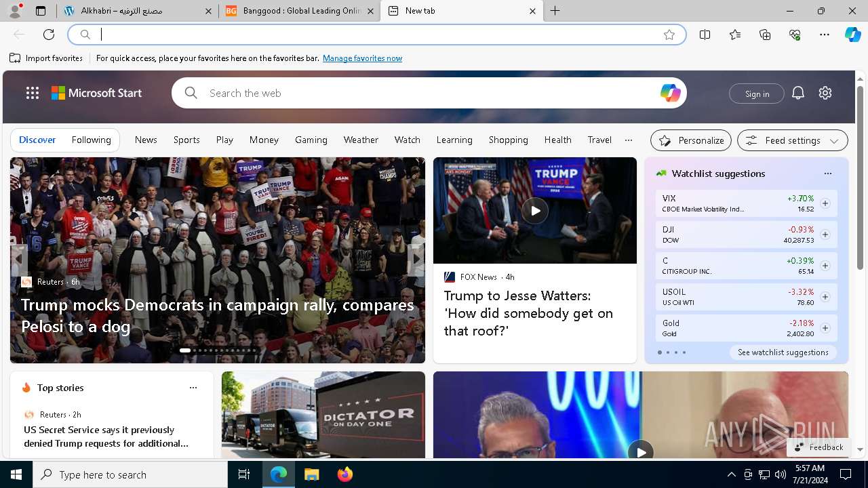Add CITIGROUP to watchlist
This screenshot has width=868, height=488.
(x=825, y=266)
